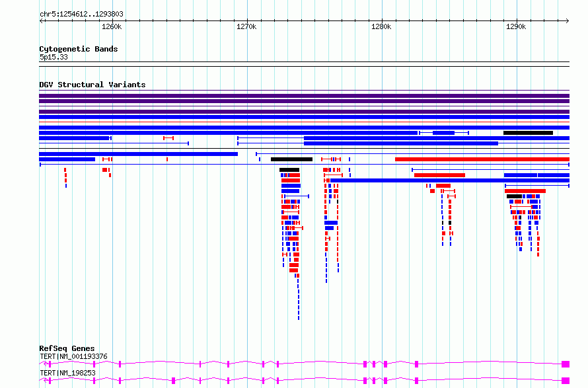Image resolution: width=588 pixels, height=388 pixels.
Task: Select the thin red line spanning the DGV track
Action: pyautogui.click(x=304, y=122)
